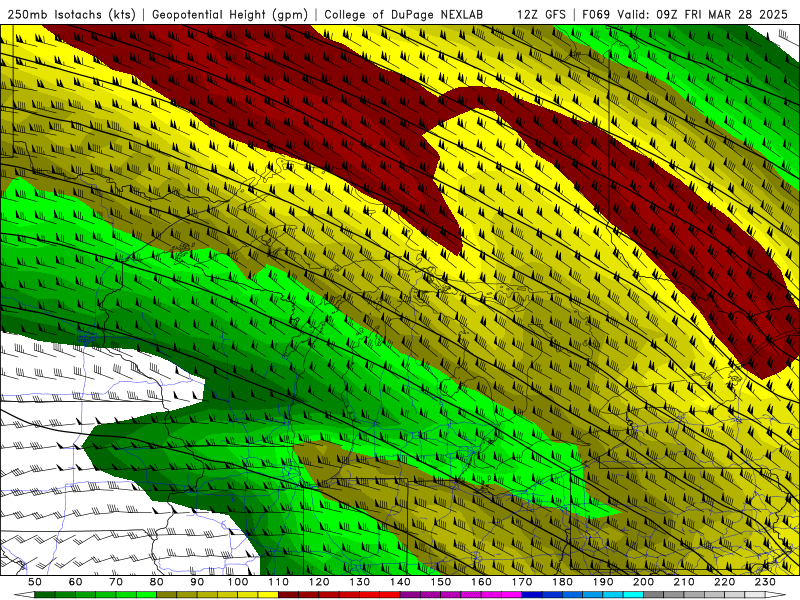Pick the 130 value on the legend
Image resolution: width=800 pixels, height=600 pixels.
(359, 582)
